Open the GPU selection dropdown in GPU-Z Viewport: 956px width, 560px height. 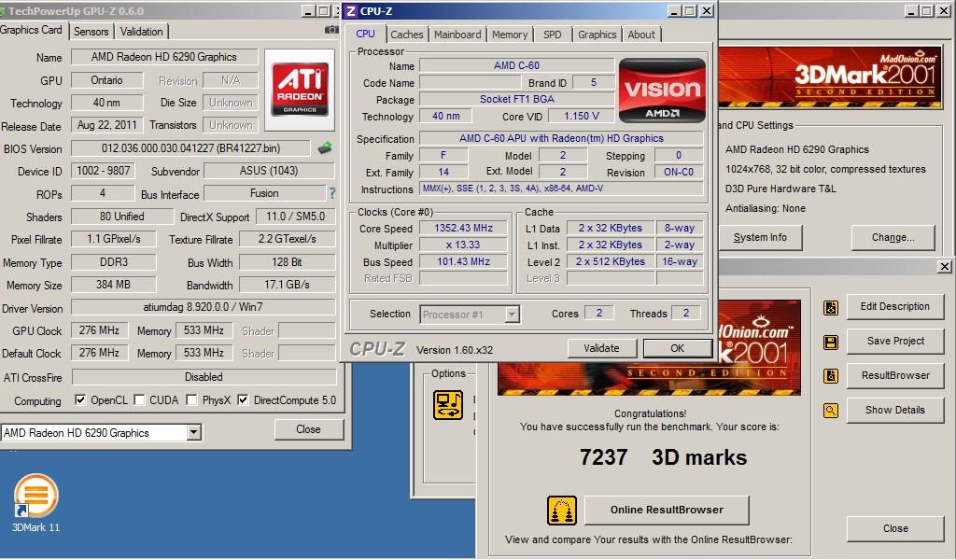click(194, 433)
